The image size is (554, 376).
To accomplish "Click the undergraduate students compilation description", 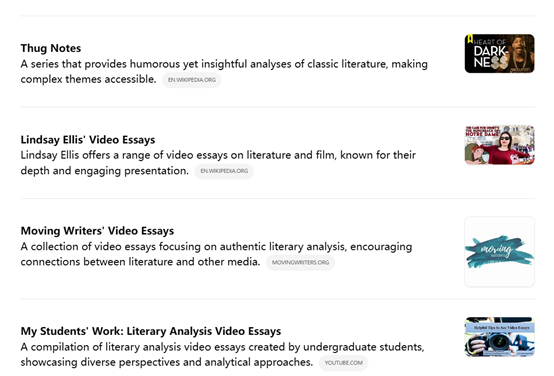I will [x=222, y=354].
